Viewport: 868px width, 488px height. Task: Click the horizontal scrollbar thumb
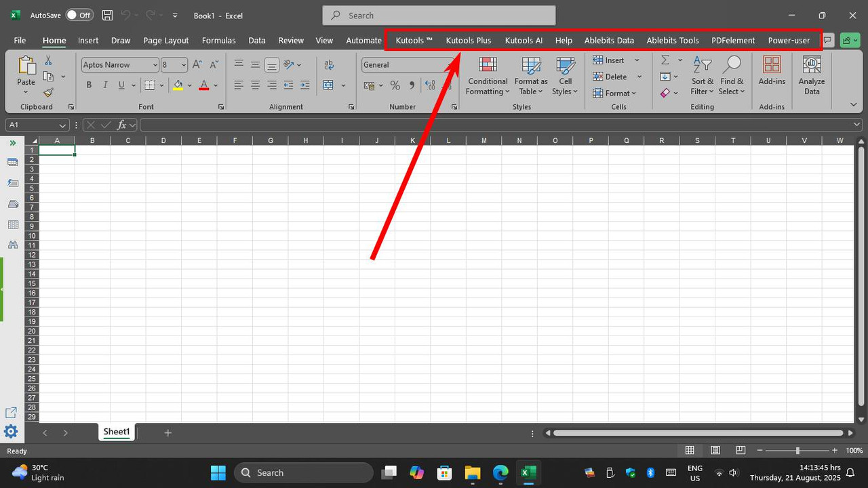tap(698, 432)
